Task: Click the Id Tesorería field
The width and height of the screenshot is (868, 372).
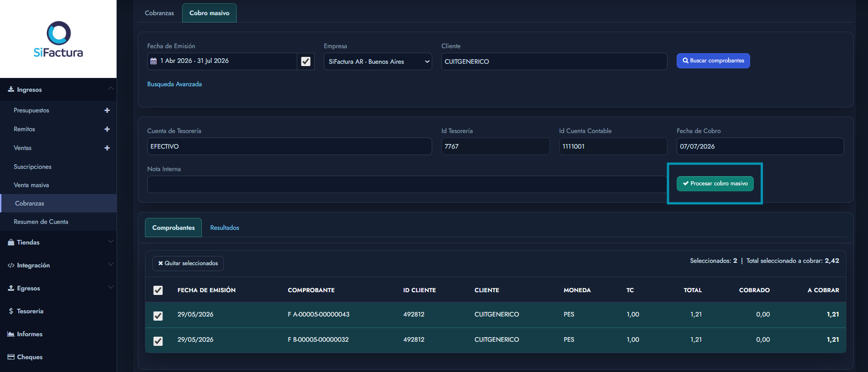Action: tap(495, 146)
